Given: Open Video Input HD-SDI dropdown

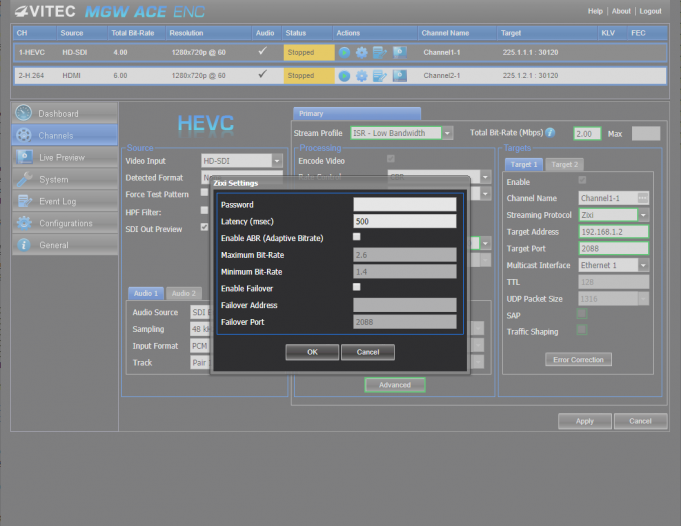Looking at the screenshot, I should [277, 161].
